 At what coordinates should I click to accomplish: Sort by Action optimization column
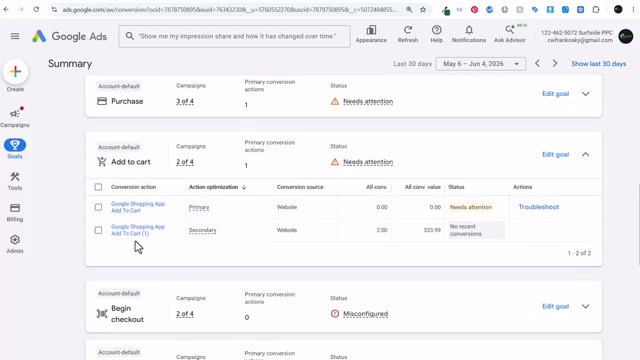pos(217,187)
